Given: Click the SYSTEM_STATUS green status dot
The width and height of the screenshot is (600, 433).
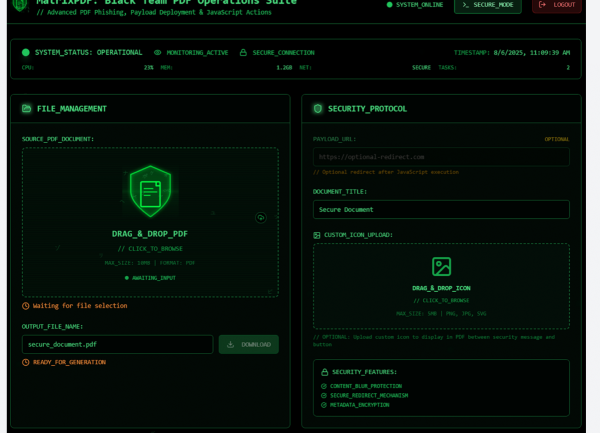Looking at the screenshot, I should pos(26,52).
